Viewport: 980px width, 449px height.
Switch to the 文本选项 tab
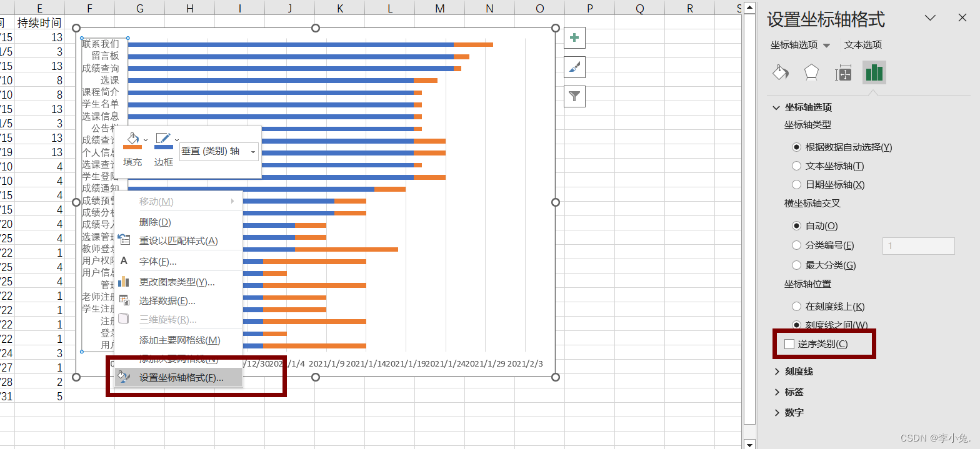click(863, 45)
